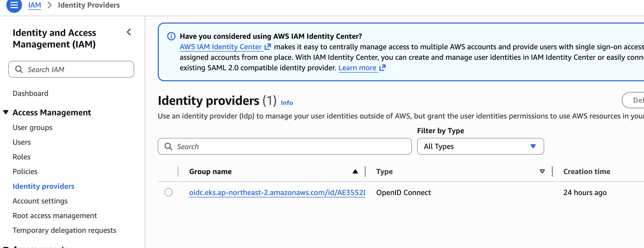Click the AWS IAM Identity Center link
The image size is (644, 248).
click(221, 47)
